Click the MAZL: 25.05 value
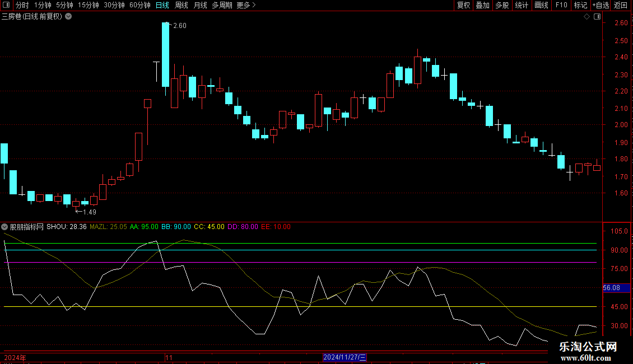 [108, 227]
